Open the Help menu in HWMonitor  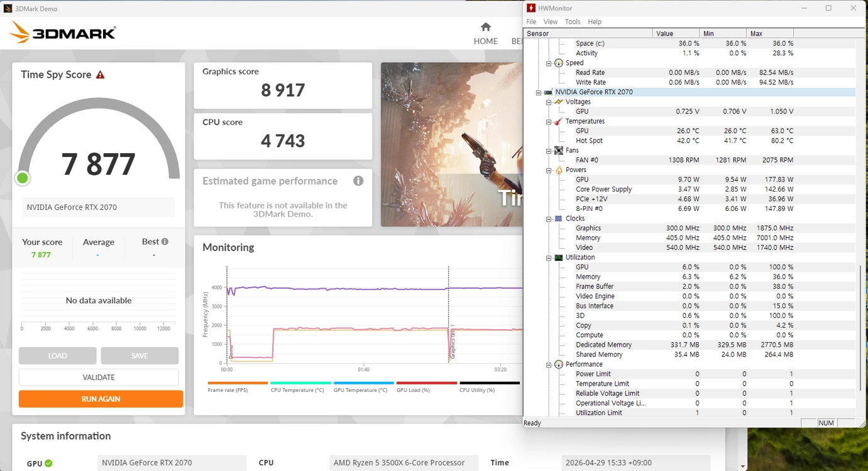coord(595,22)
